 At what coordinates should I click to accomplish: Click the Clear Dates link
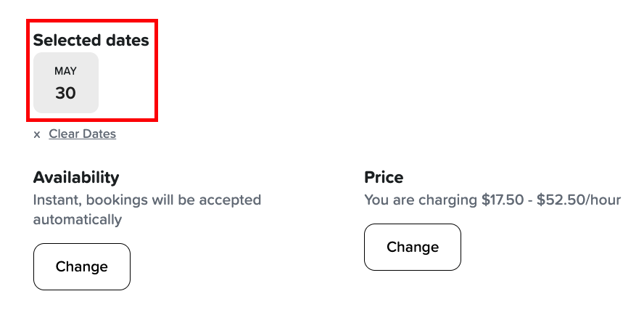tap(82, 134)
